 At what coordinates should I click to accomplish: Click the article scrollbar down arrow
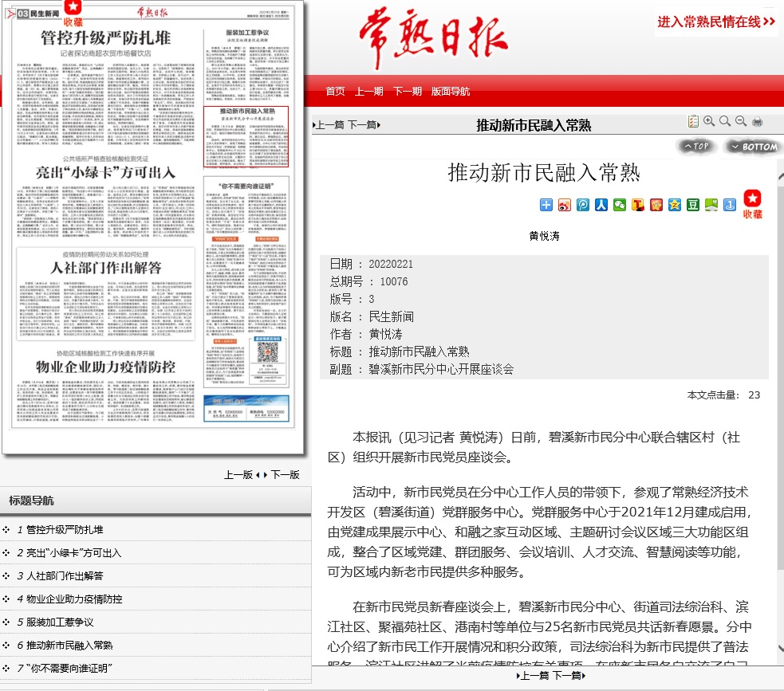781,649
